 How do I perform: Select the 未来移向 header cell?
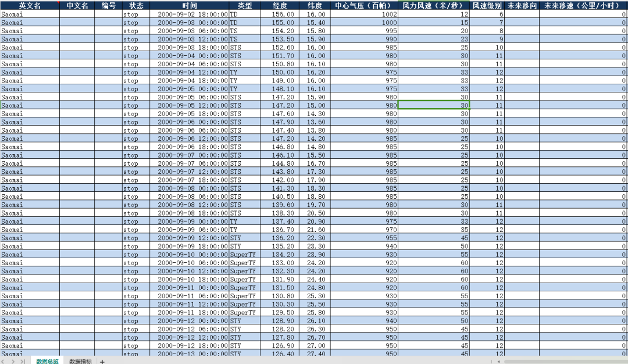pyautogui.click(x=522, y=6)
